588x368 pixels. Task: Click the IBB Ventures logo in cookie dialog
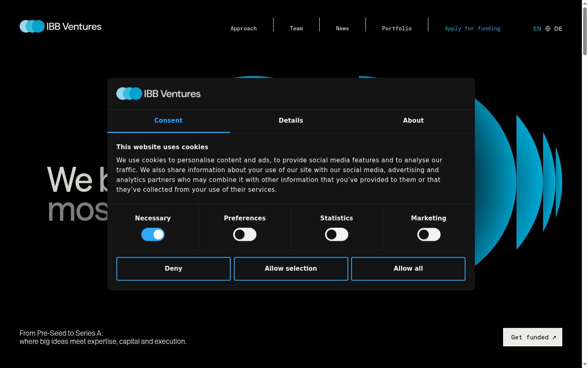[x=158, y=94]
